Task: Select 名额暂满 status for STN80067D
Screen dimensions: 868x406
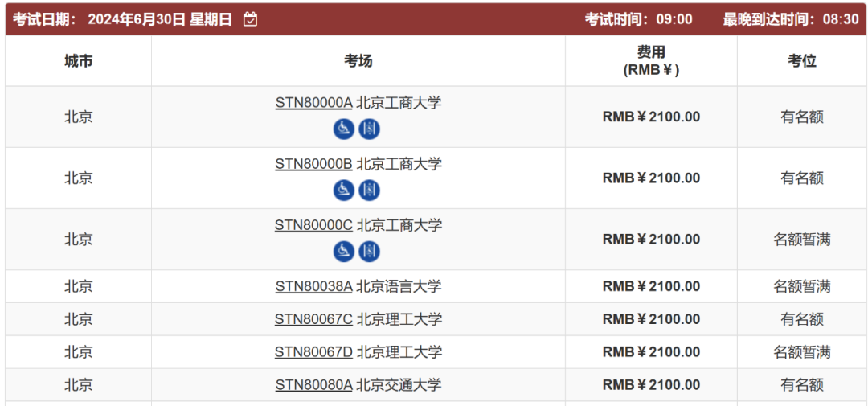Action: [x=802, y=351]
